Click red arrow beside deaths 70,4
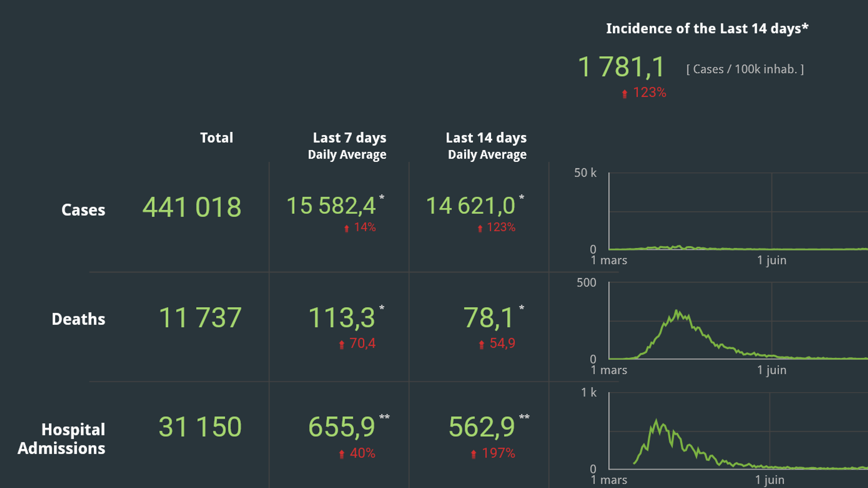Viewport: 868px width, 488px height. point(342,345)
